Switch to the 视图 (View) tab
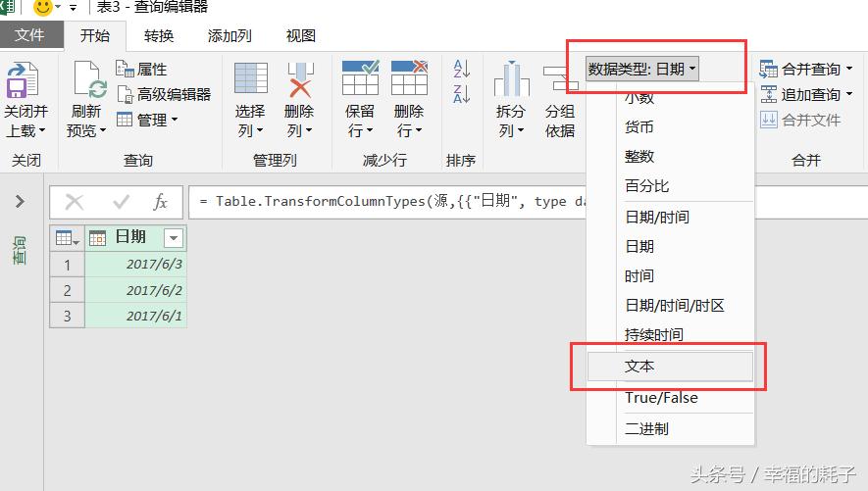Viewport: 868px width, 491px height. (300, 35)
